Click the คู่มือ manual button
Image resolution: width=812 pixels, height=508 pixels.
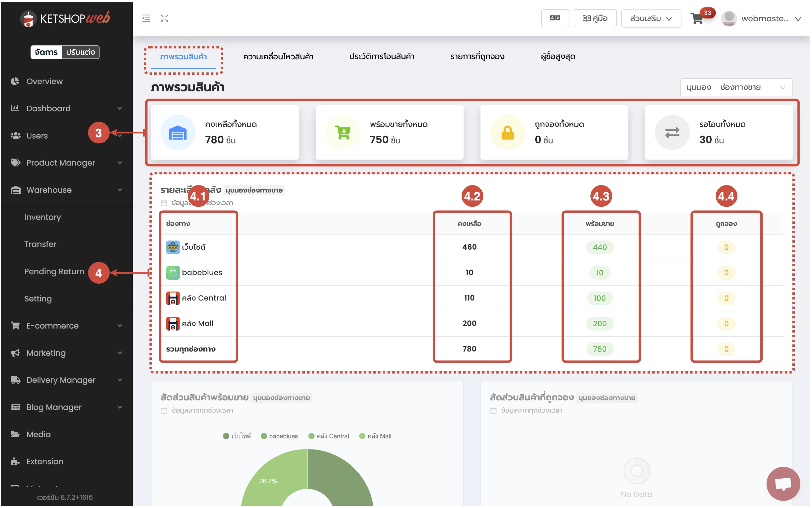point(596,18)
